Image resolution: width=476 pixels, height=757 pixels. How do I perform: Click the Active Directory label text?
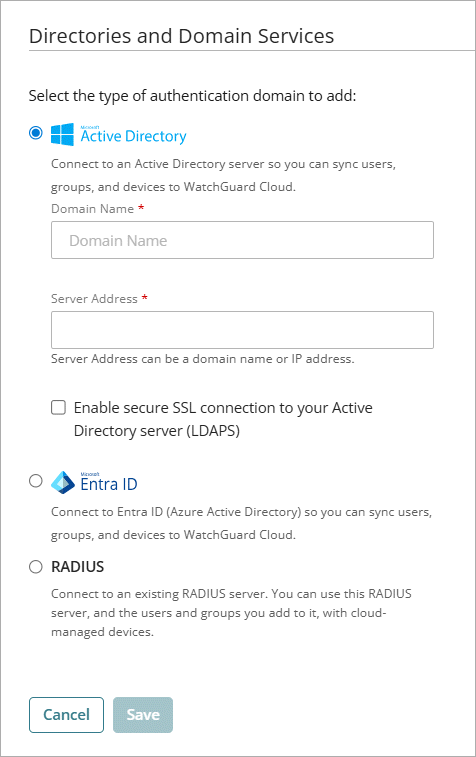click(x=133, y=136)
